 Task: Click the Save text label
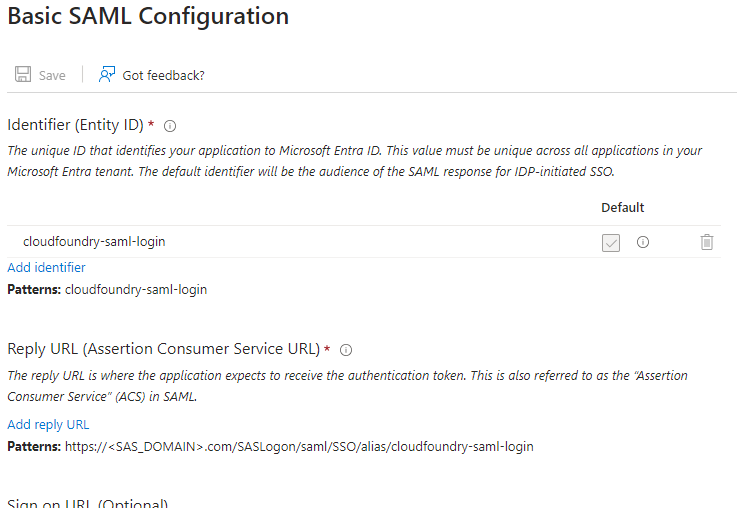click(x=52, y=75)
